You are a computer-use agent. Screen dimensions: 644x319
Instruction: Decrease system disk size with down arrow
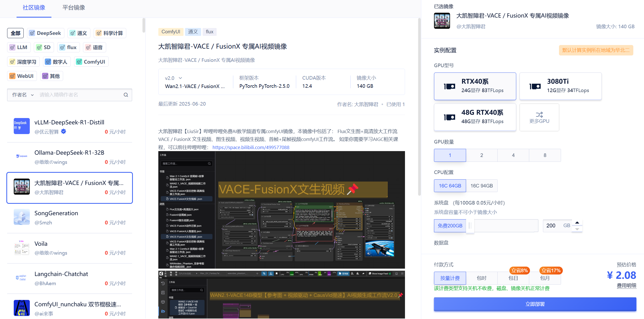coord(577,229)
